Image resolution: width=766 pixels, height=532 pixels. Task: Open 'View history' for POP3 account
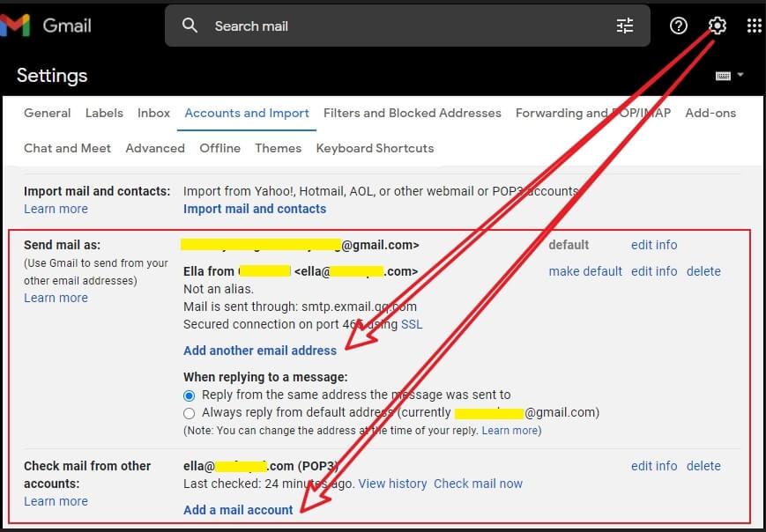point(392,484)
